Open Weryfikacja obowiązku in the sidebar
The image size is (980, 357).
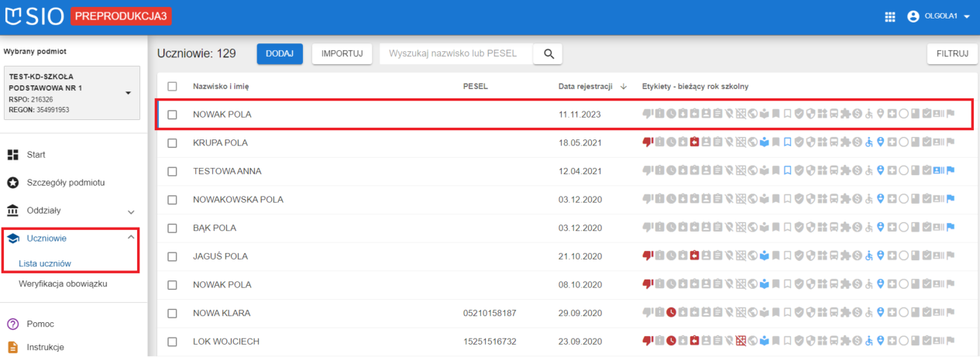[63, 283]
